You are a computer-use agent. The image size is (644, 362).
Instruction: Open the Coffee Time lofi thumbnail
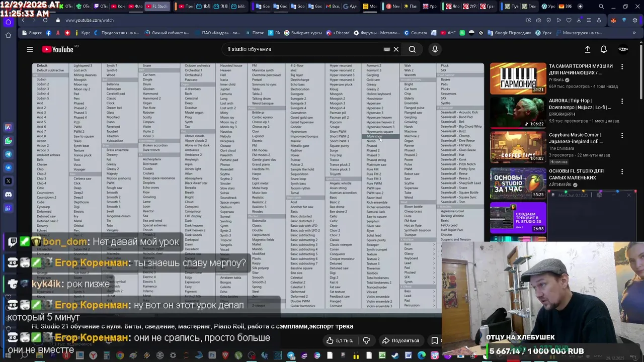[x=518, y=147]
